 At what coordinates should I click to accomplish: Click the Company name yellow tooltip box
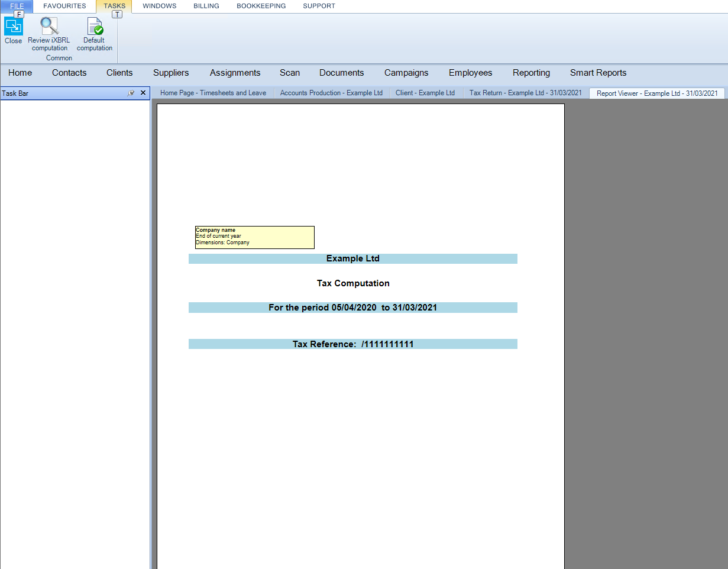pos(255,237)
